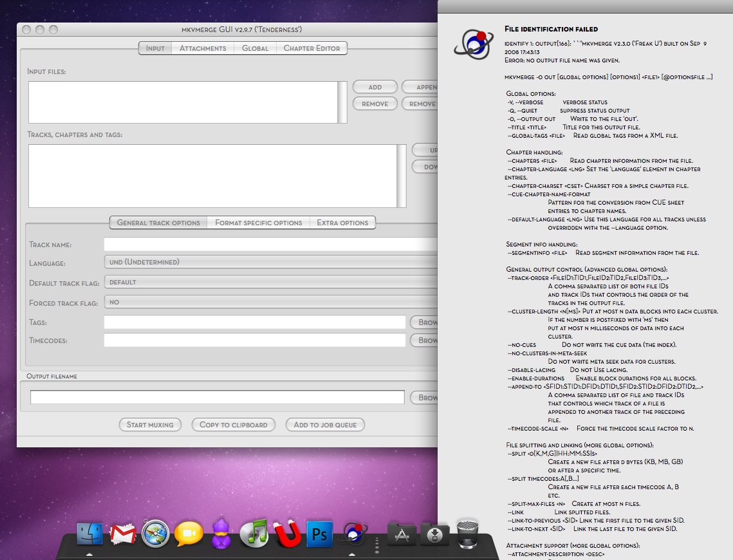Focus the Track name field
This screenshot has width=733, height=560.
click(x=271, y=244)
